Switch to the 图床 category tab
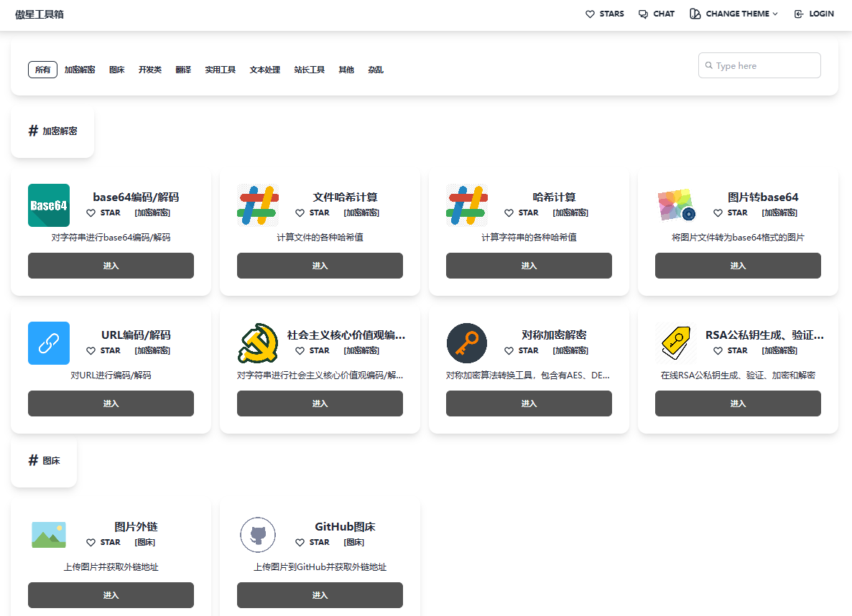Image resolution: width=852 pixels, height=616 pixels. 116,70
